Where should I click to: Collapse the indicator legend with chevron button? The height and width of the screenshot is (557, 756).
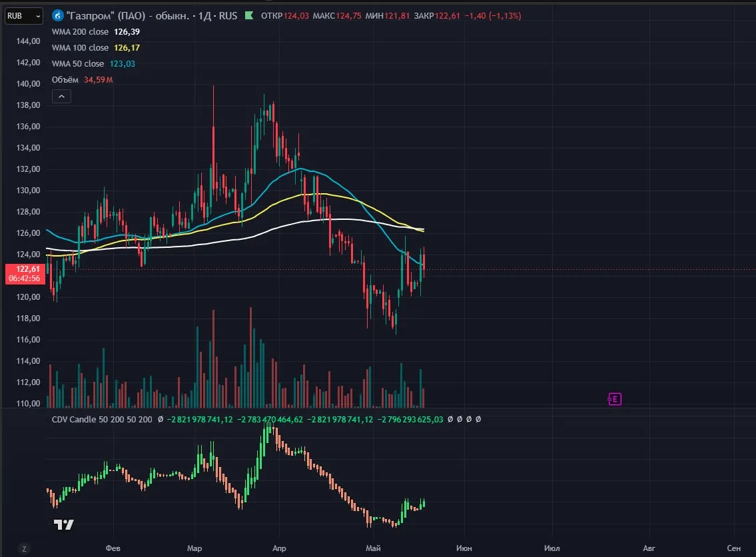[61, 97]
